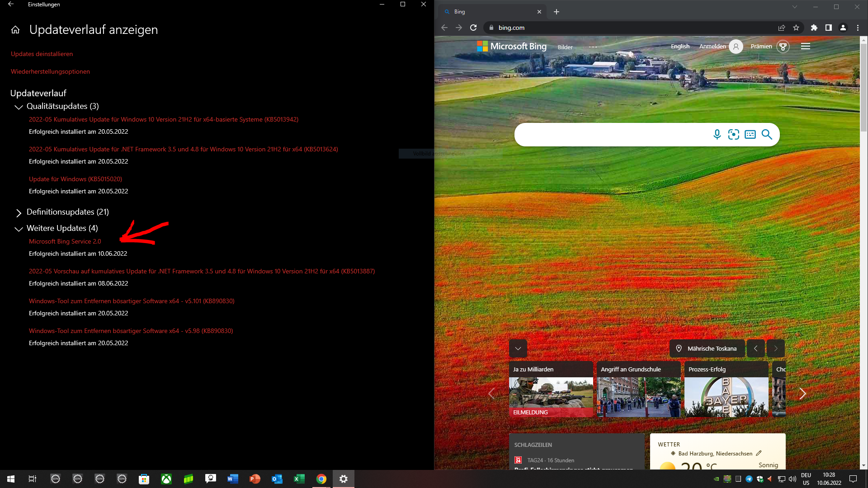Open Task View on taskbar
Image resolution: width=868 pixels, height=488 pixels.
tap(33, 479)
